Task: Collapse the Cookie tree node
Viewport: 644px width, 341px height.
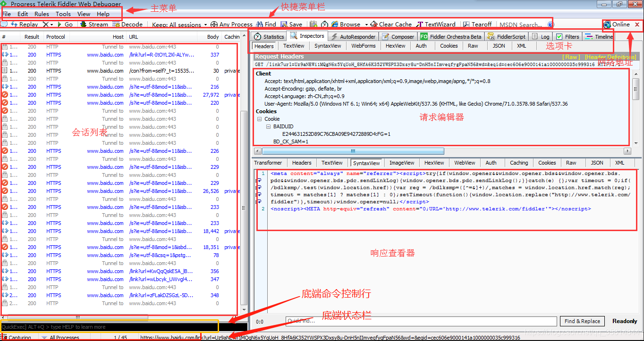Action: coord(259,119)
